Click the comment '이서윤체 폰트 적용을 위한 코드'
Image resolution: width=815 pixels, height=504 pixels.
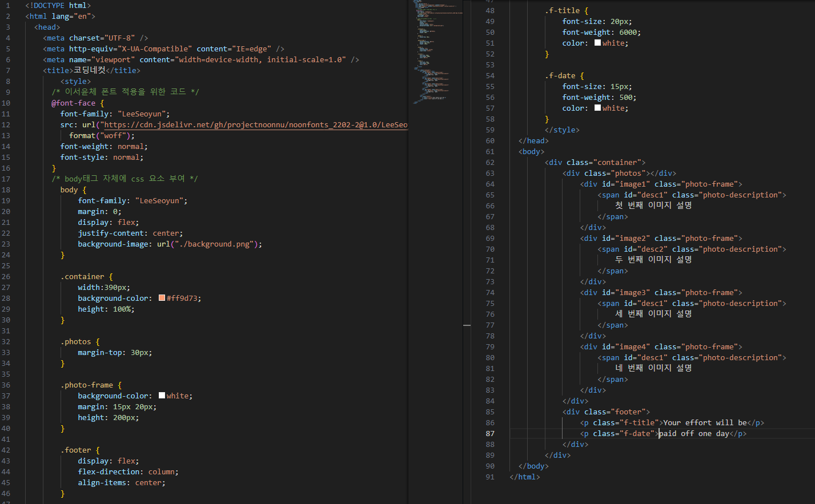click(125, 92)
